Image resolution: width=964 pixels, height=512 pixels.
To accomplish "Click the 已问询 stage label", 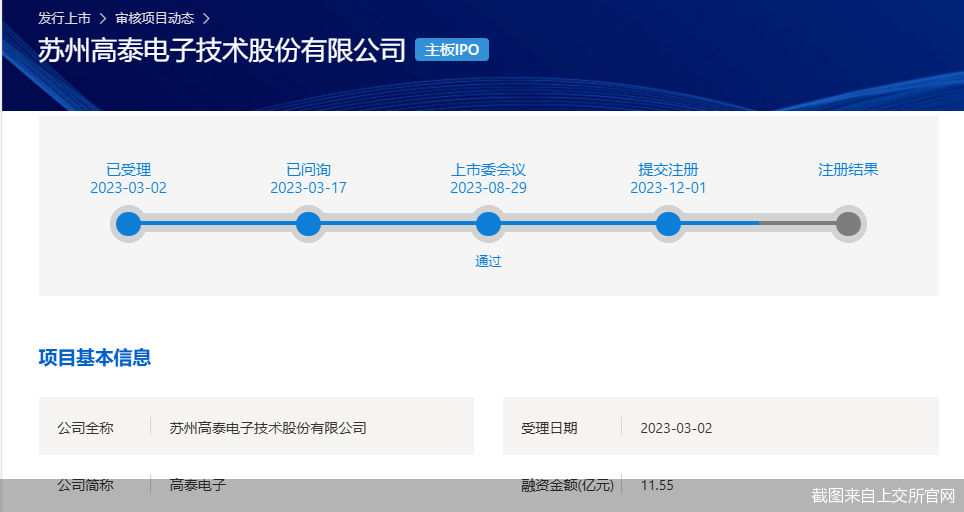I will 309,170.
